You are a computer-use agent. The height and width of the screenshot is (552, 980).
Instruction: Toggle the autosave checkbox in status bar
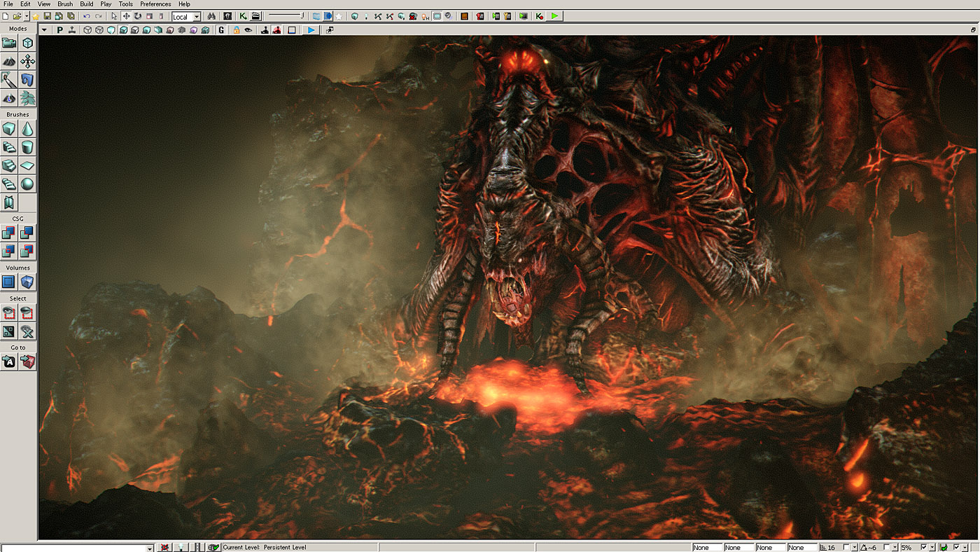point(957,547)
